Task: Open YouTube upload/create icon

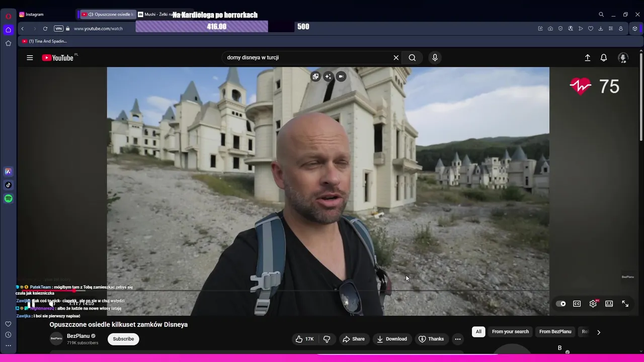Action: [x=587, y=58]
